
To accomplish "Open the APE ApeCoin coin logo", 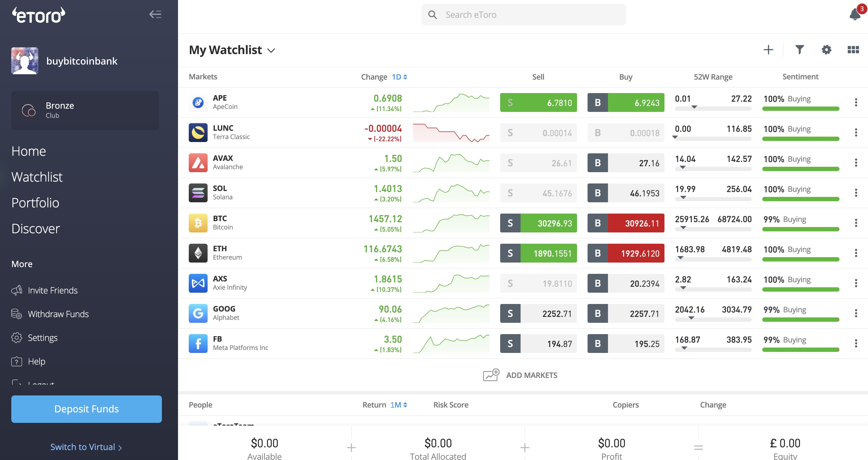I will point(198,102).
